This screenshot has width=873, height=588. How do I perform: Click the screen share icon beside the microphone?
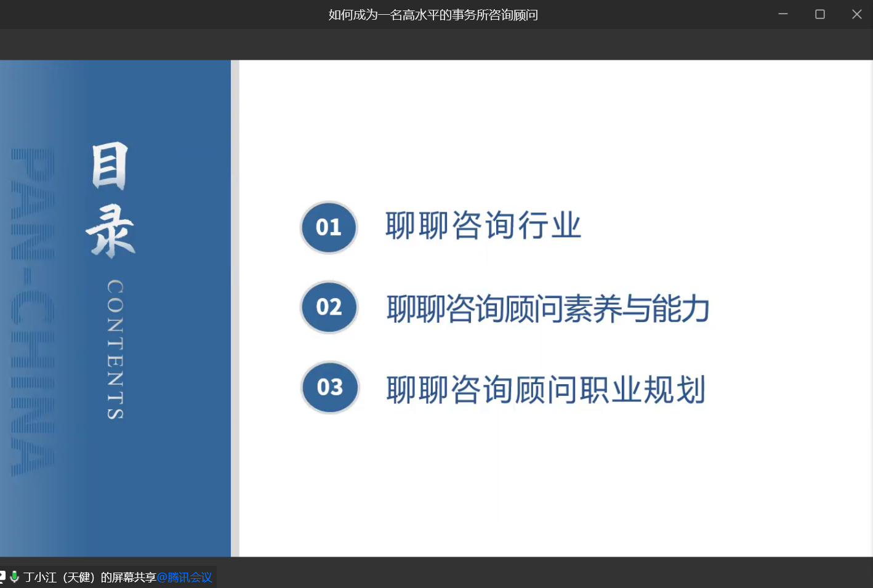(x=2, y=577)
